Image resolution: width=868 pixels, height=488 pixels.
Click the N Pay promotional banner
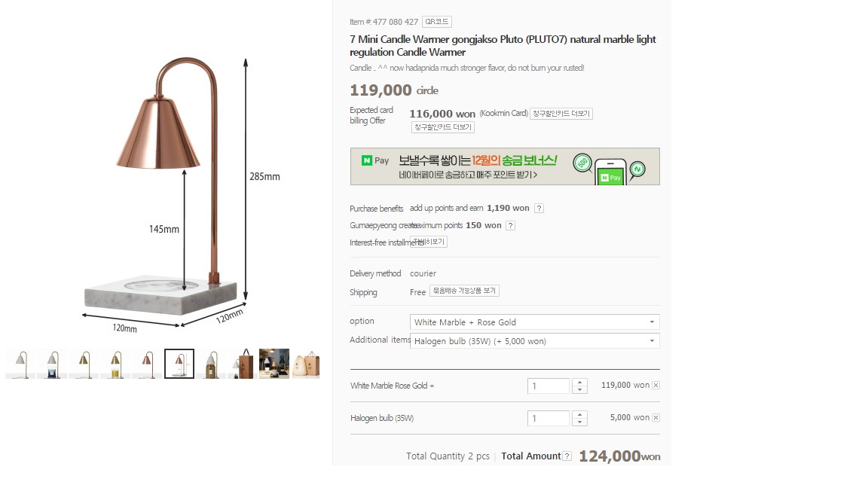[505, 166]
